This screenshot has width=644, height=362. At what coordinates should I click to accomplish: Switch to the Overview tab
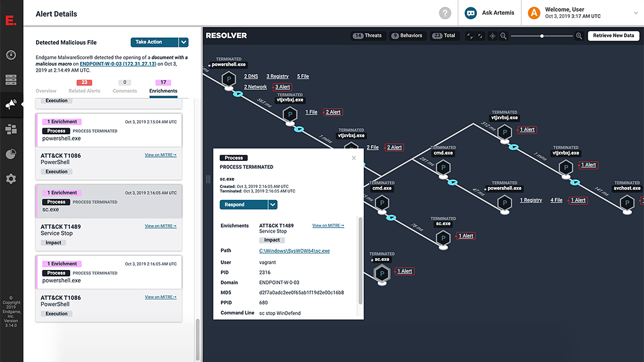click(x=46, y=91)
